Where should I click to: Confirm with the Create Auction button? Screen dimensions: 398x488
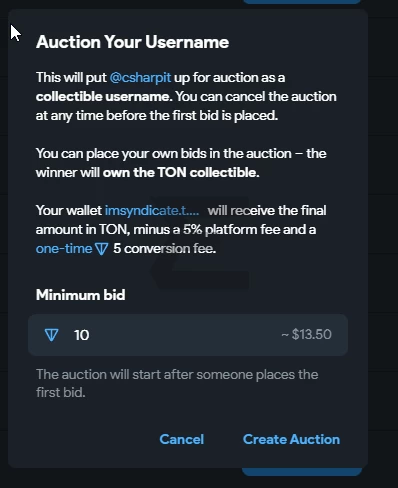291,439
